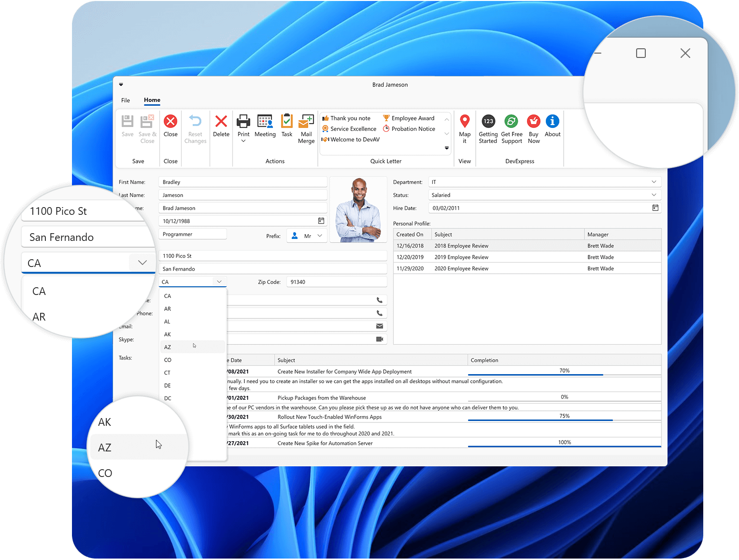This screenshot has width=739, height=560.
Task: Click the Skype video camera icon
Action: pyautogui.click(x=380, y=339)
